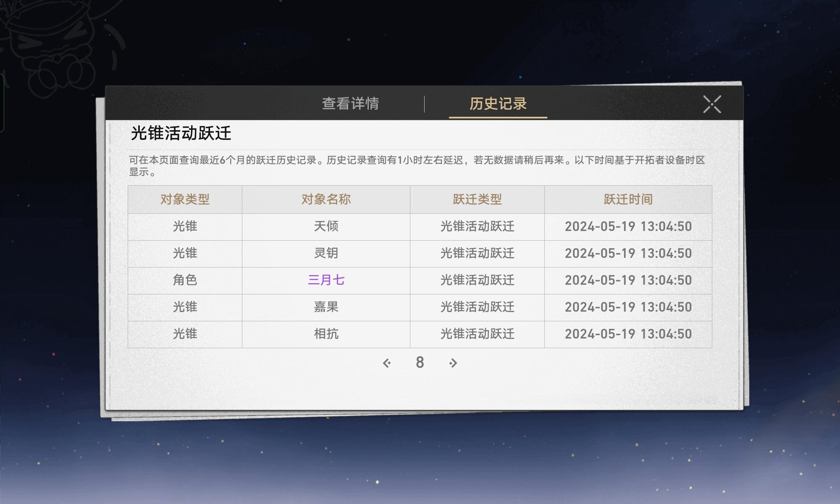Click warp time cell in 天倾 row
This screenshot has height=504, width=840.
(x=628, y=226)
